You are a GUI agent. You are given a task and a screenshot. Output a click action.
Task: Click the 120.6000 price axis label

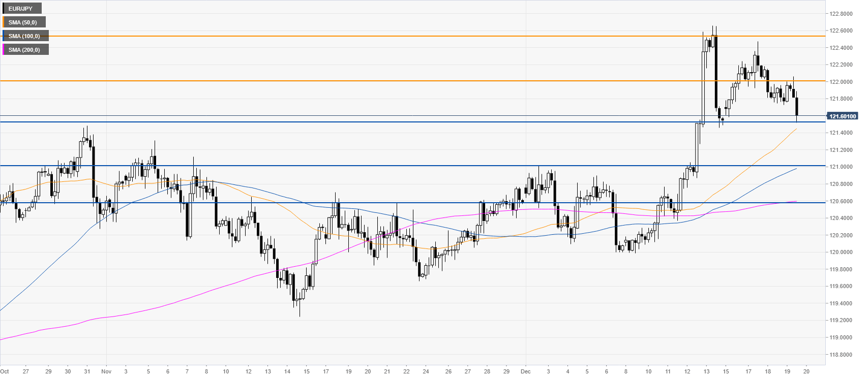[x=841, y=201]
